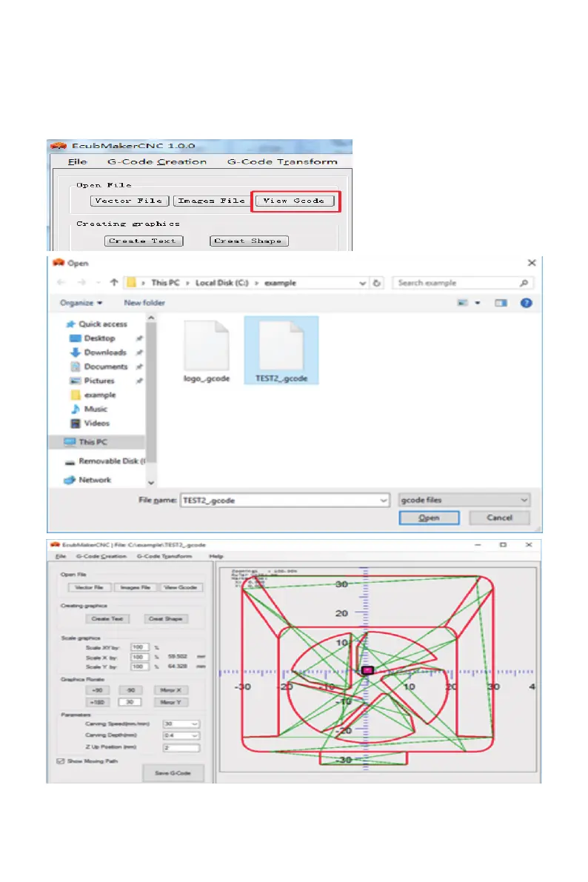Image resolution: width=588 pixels, height=882 pixels.
Task: Select Removable Disk in navigation pane
Action: click(x=104, y=461)
